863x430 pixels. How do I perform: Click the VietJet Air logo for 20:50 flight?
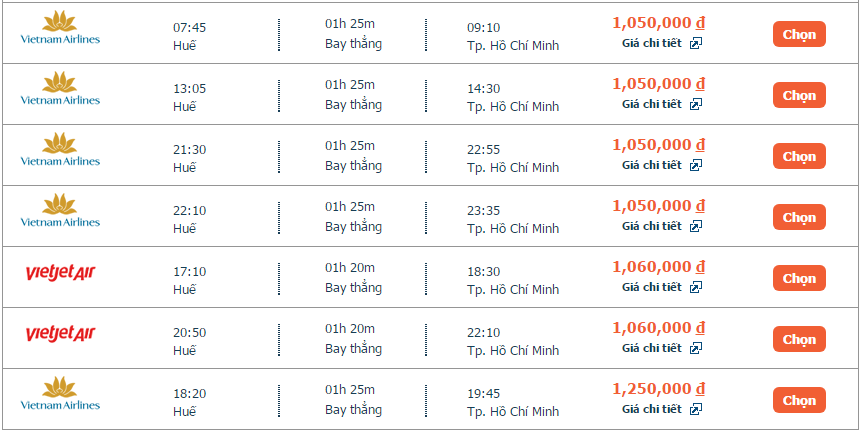[x=60, y=334]
